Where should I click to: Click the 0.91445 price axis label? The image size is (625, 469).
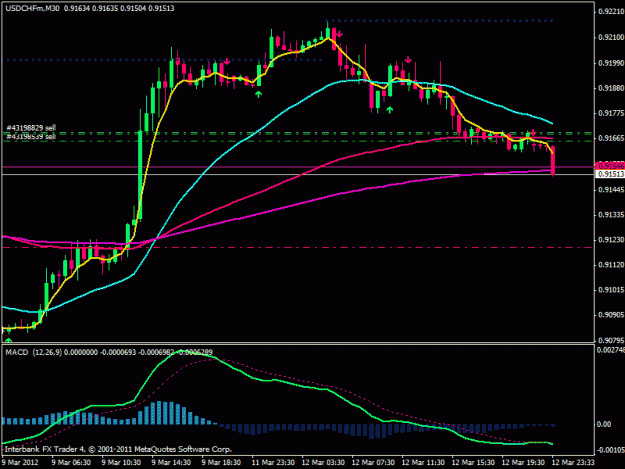click(611, 190)
